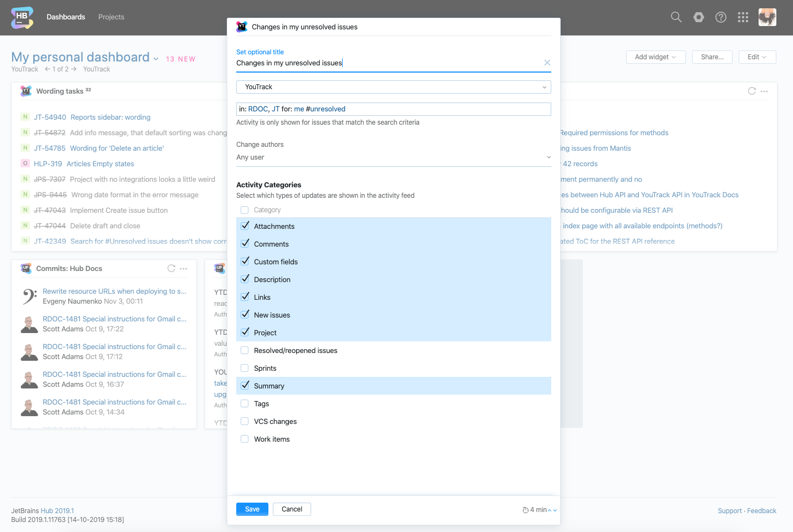Cancel the widget settings dialog
The image size is (793, 532).
tap(292, 509)
